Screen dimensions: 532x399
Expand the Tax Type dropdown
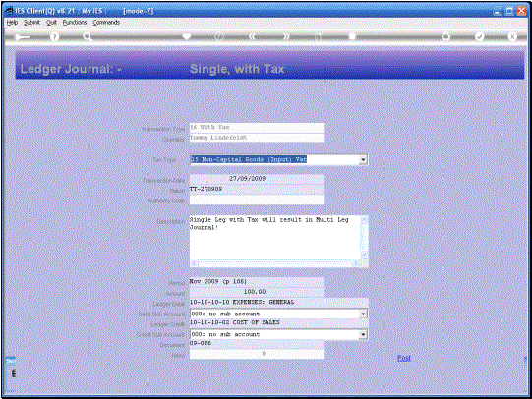pos(364,159)
